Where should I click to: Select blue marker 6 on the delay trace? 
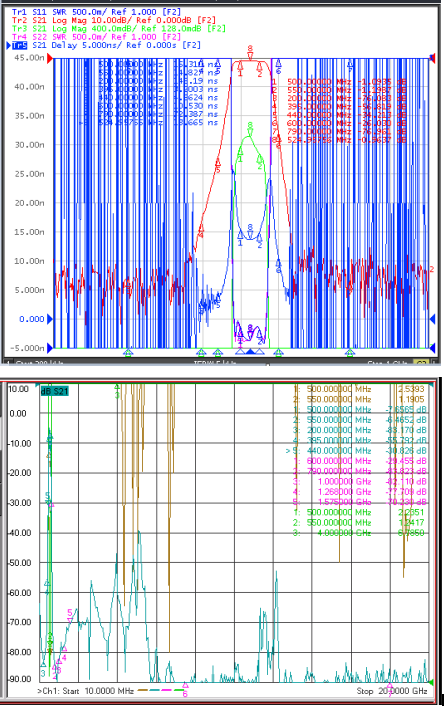[278, 266]
